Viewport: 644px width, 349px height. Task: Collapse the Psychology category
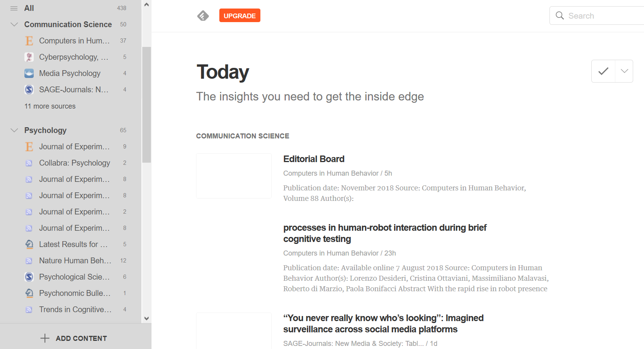(x=14, y=130)
